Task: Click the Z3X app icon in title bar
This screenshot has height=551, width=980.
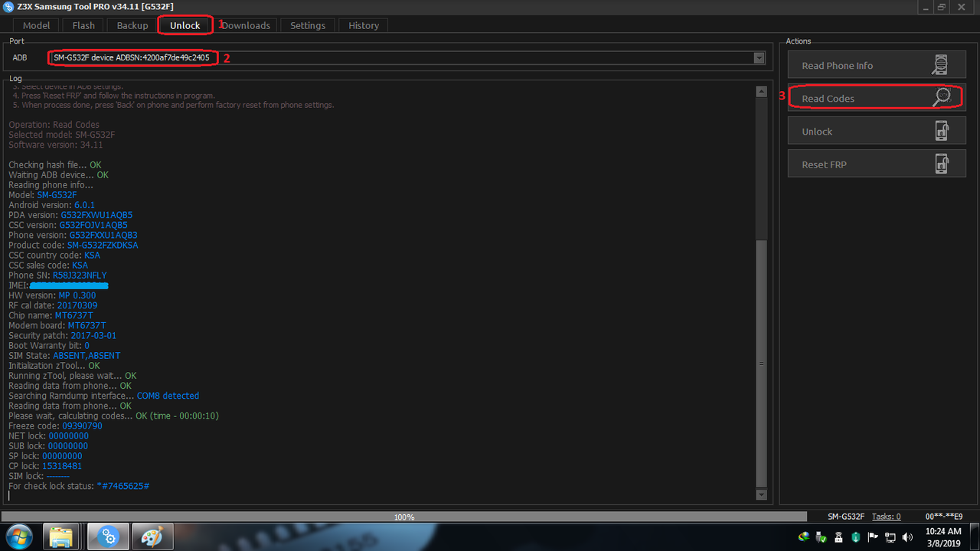Action: tap(8, 6)
